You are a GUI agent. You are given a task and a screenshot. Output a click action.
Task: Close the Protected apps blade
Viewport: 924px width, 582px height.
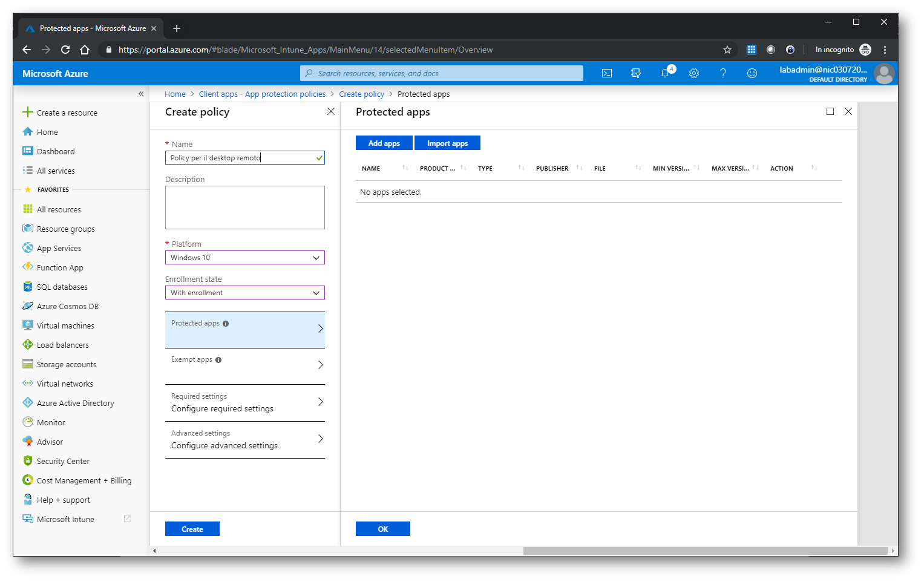848,111
